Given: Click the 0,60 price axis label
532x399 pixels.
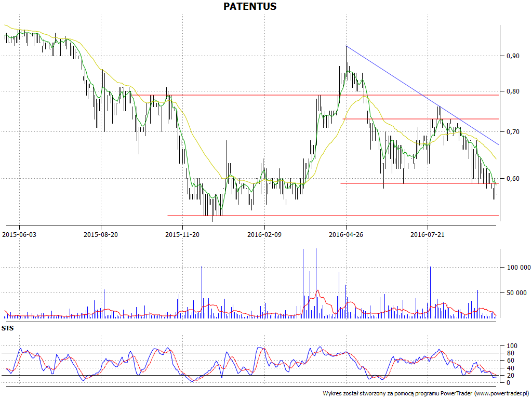Looking at the screenshot, I should pos(513,179).
